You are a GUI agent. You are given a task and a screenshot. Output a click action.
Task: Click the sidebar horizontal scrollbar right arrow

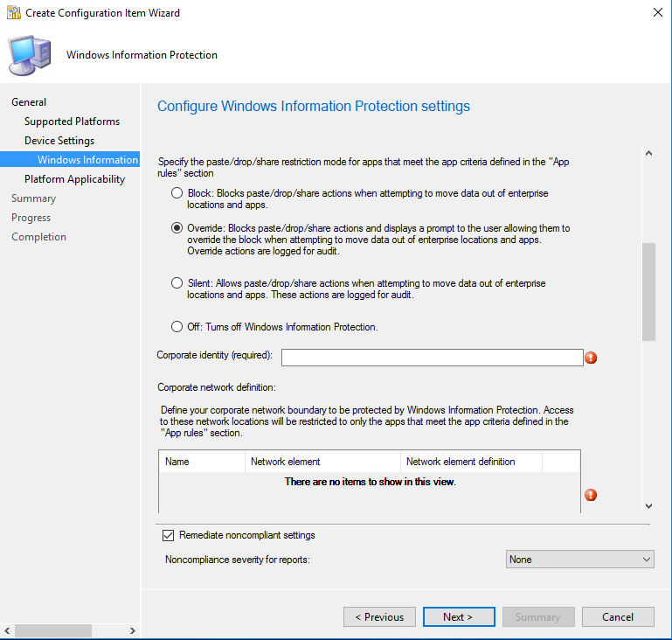132,630
